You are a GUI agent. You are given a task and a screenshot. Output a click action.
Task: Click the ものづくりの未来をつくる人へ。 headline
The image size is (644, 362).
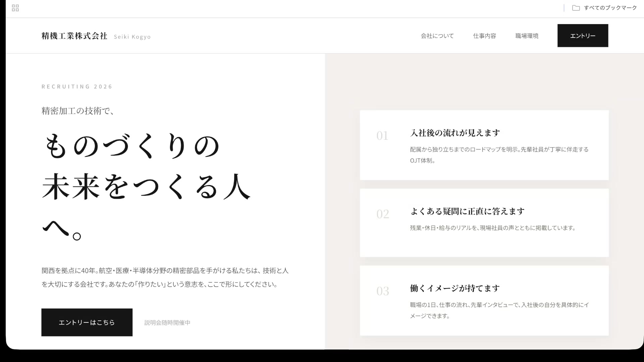tap(146, 187)
